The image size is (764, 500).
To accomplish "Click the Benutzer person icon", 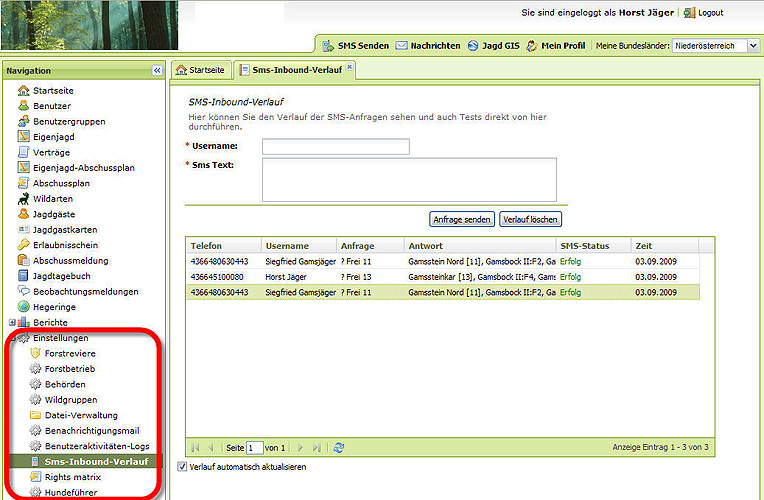I will click(x=23, y=106).
